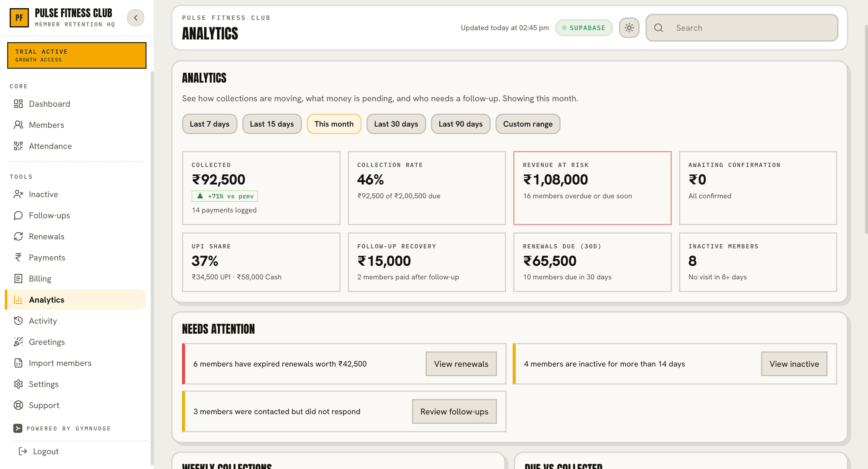Open the Renewals page label
Image resolution: width=868 pixels, height=469 pixels.
[x=46, y=237]
